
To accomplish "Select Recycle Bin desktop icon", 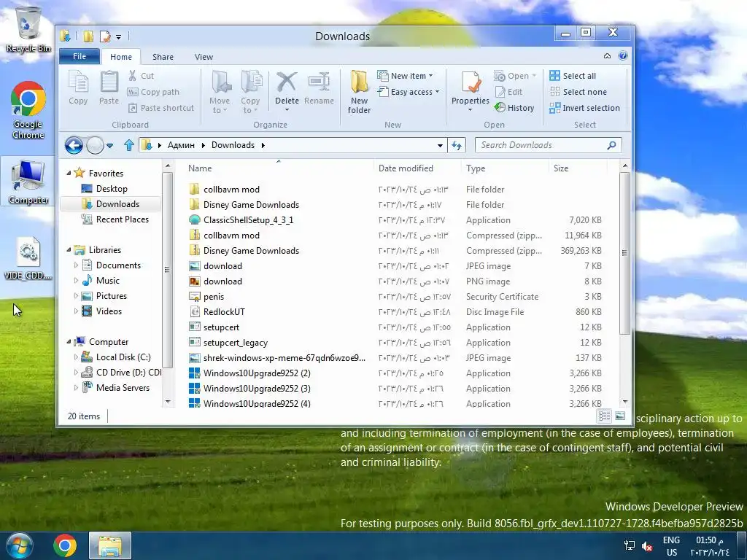I will [x=28, y=30].
